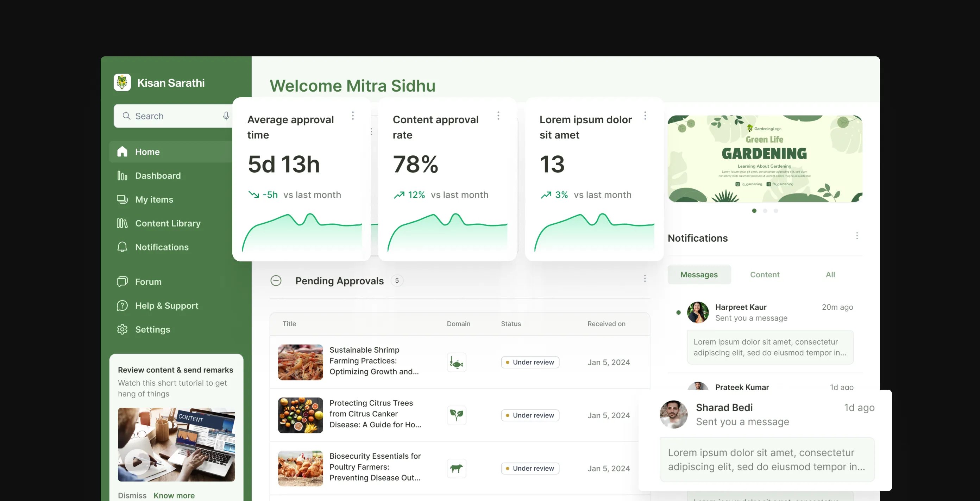The width and height of the screenshot is (980, 501).
Task: Click the Settings gear icon
Action: [122, 329]
